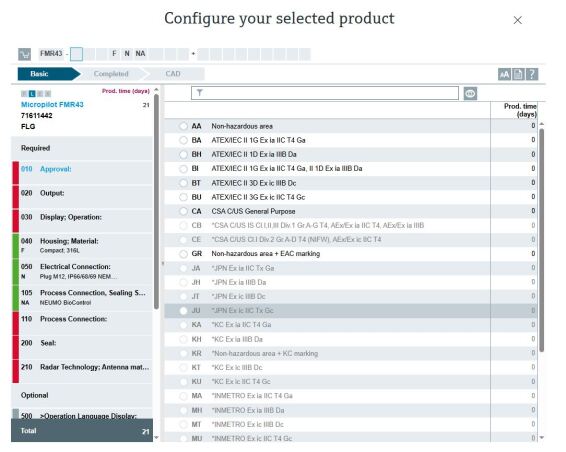Viewport: 566px width, 452px height.
Task: Open 105 Process Connection, Sealing feature
Action: point(82,298)
